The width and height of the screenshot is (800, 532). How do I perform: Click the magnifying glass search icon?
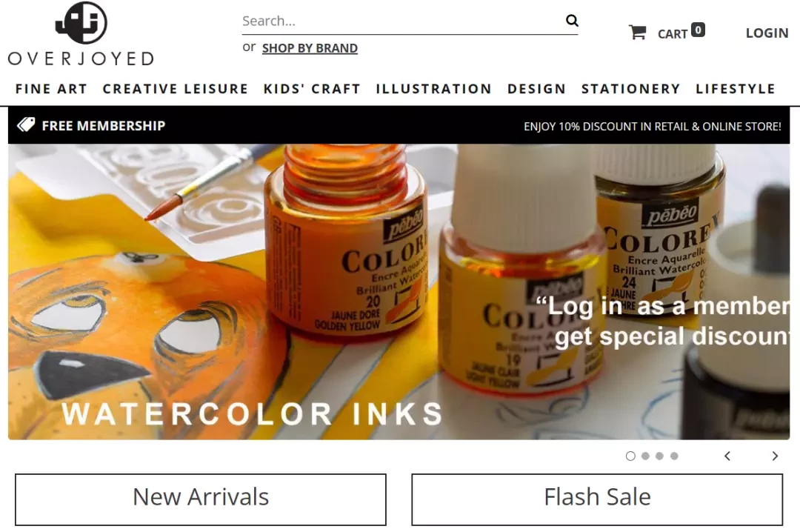(572, 21)
